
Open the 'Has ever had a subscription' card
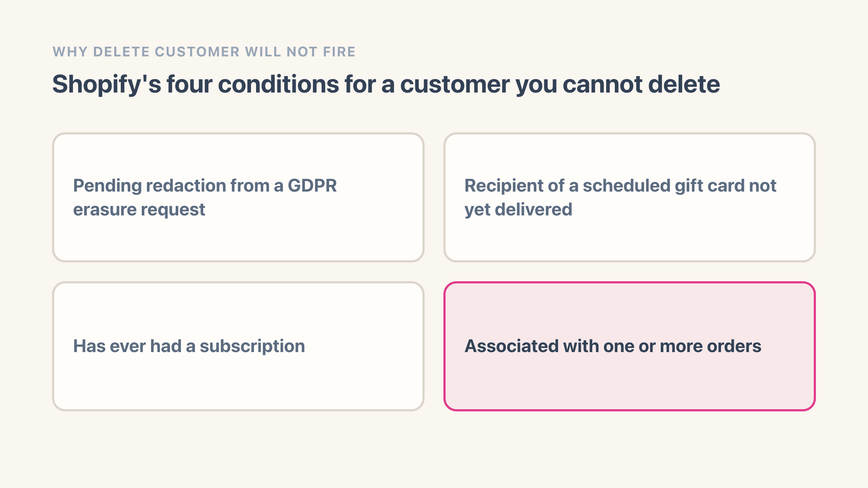(238, 346)
